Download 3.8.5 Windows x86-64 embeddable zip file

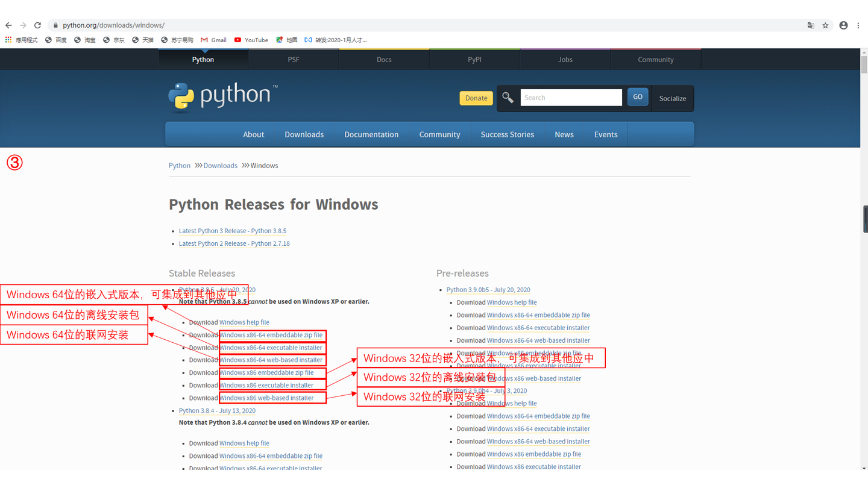coord(271,335)
